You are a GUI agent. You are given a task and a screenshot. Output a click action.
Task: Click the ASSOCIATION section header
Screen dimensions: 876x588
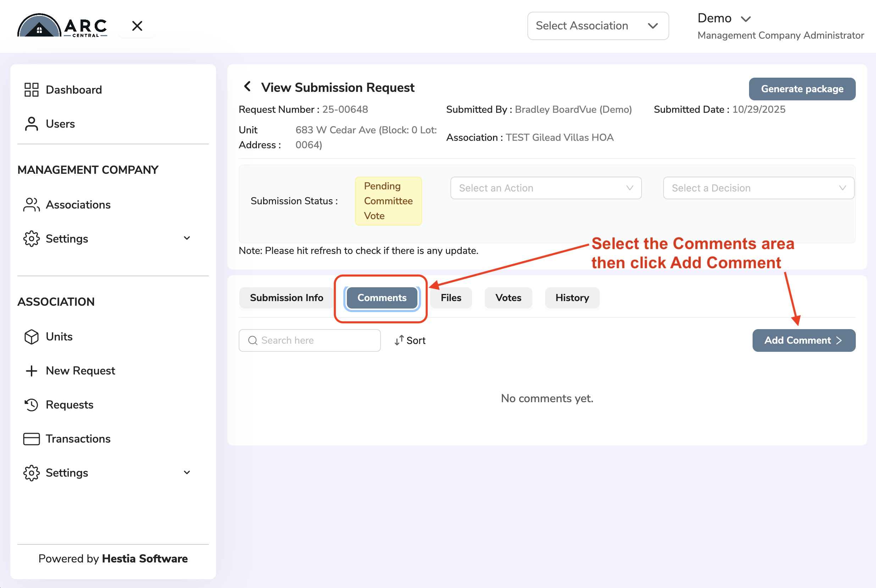tap(56, 302)
